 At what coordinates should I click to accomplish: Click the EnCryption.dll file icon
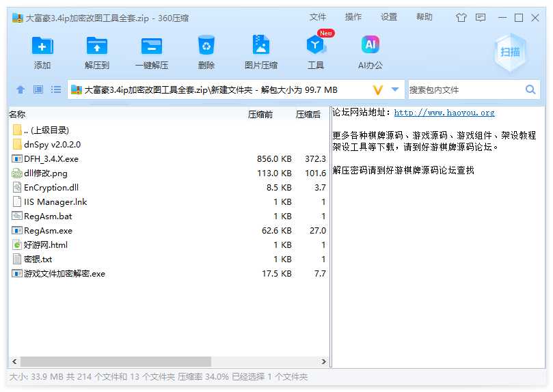pyautogui.click(x=17, y=187)
